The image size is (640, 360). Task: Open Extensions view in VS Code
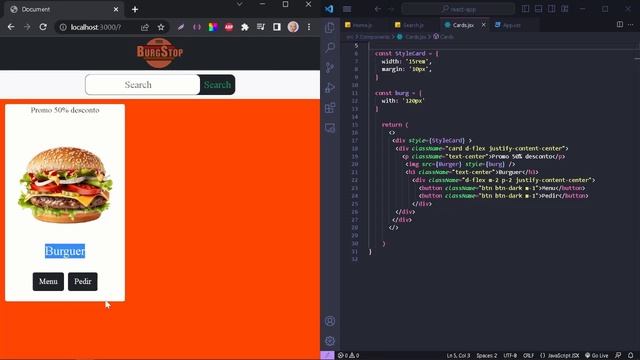tap(330, 108)
